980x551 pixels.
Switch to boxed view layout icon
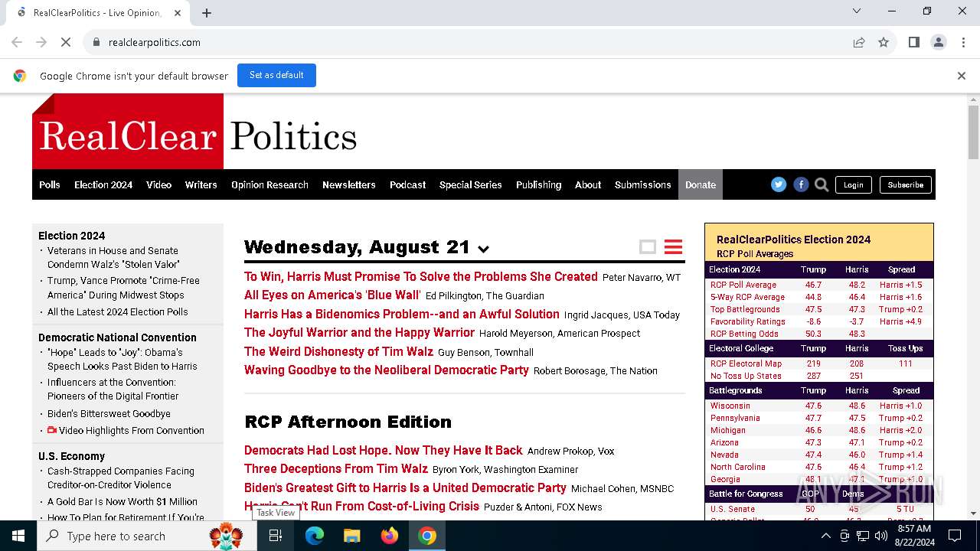pos(648,246)
